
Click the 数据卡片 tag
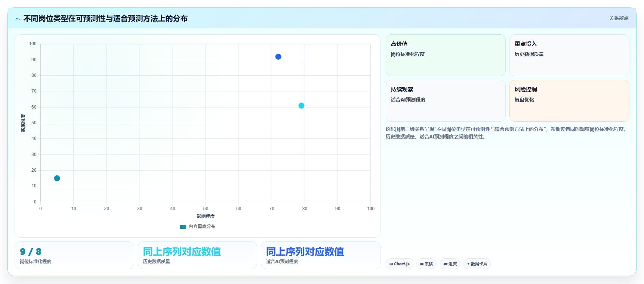477,264
